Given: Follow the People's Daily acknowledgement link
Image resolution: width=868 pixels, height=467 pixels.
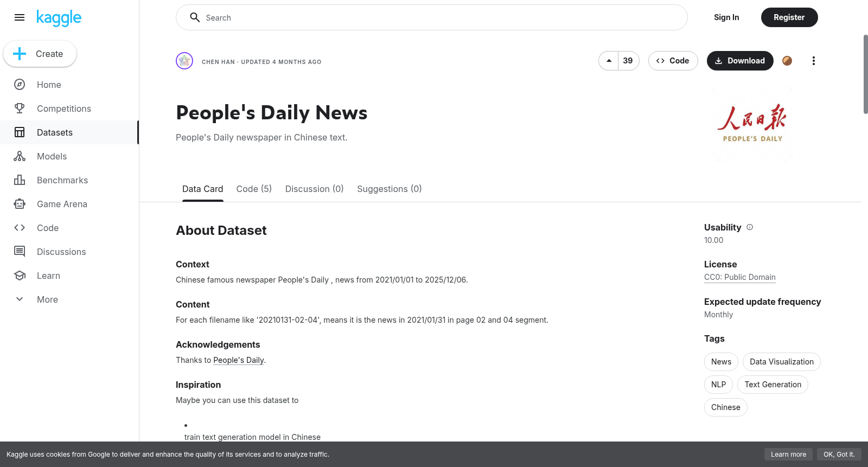Looking at the screenshot, I should [x=239, y=360].
